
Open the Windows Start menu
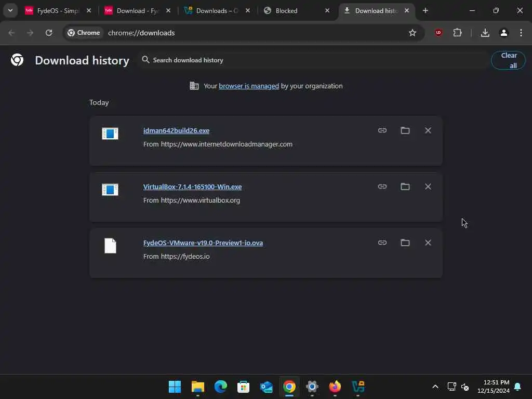[175, 387]
